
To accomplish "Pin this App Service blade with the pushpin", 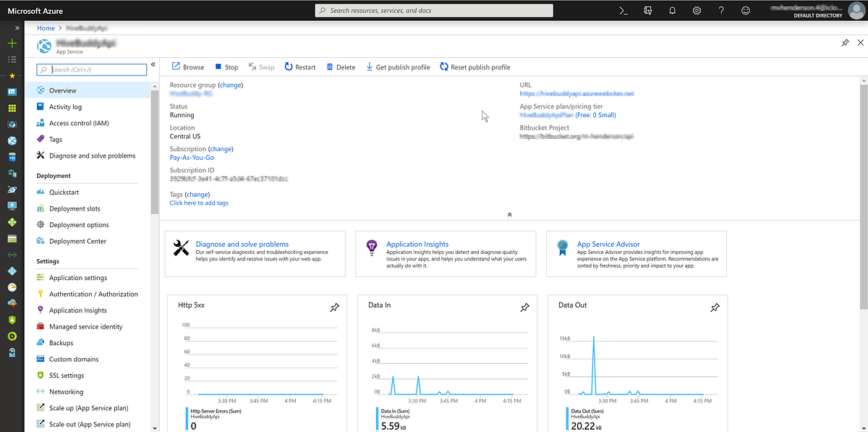I will [845, 43].
